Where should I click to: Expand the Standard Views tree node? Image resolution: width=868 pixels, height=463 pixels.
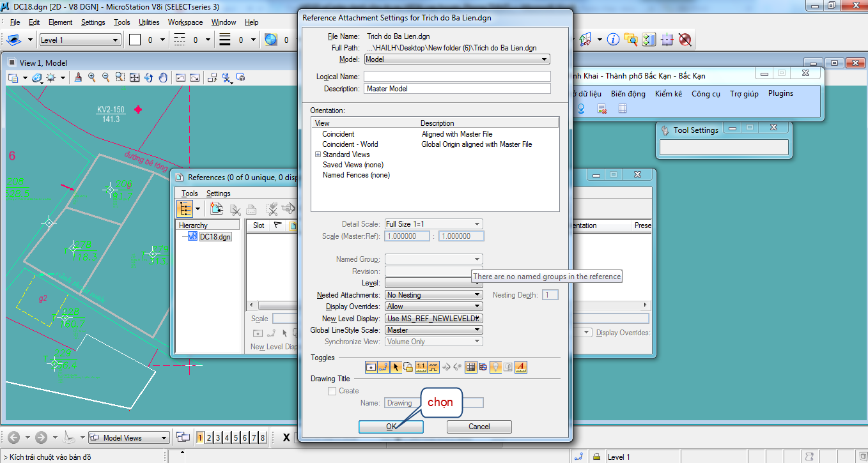click(318, 155)
